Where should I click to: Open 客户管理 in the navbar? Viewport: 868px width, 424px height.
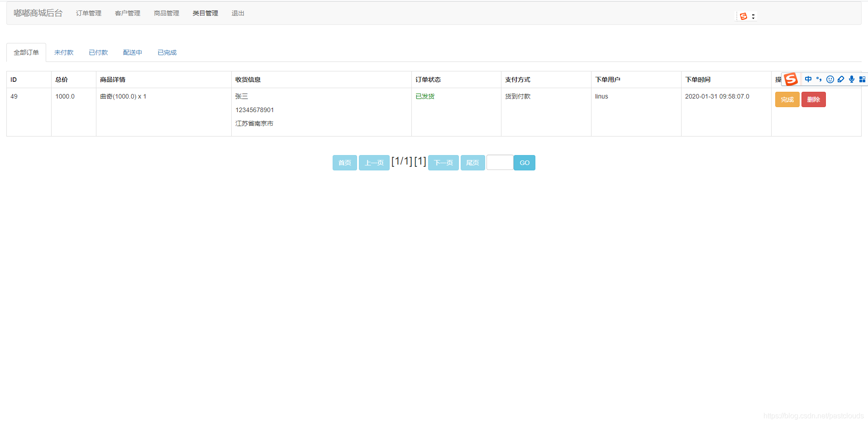pyautogui.click(x=128, y=13)
